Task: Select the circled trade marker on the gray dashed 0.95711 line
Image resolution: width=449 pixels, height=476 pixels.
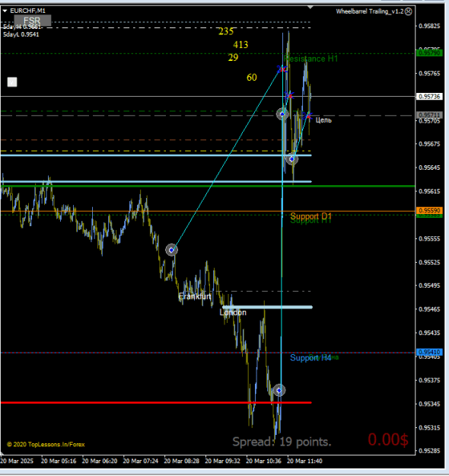Action: (282, 114)
